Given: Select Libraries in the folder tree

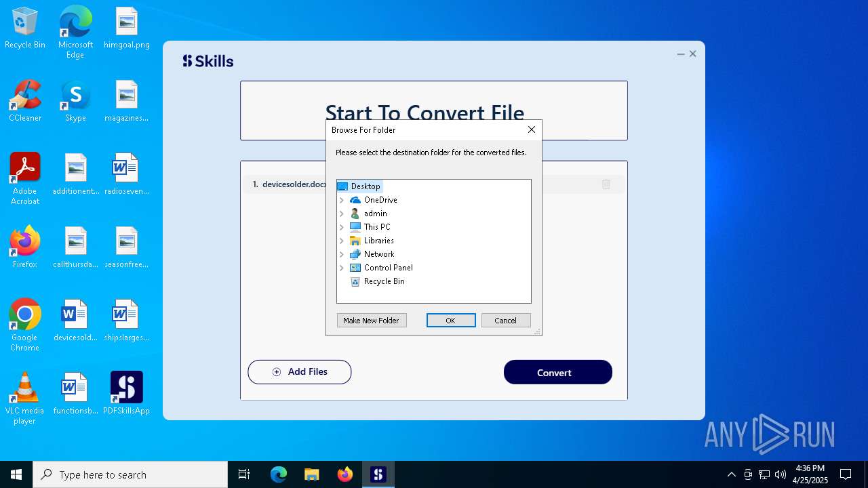Looking at the screenshot, I should pos(378,241).
